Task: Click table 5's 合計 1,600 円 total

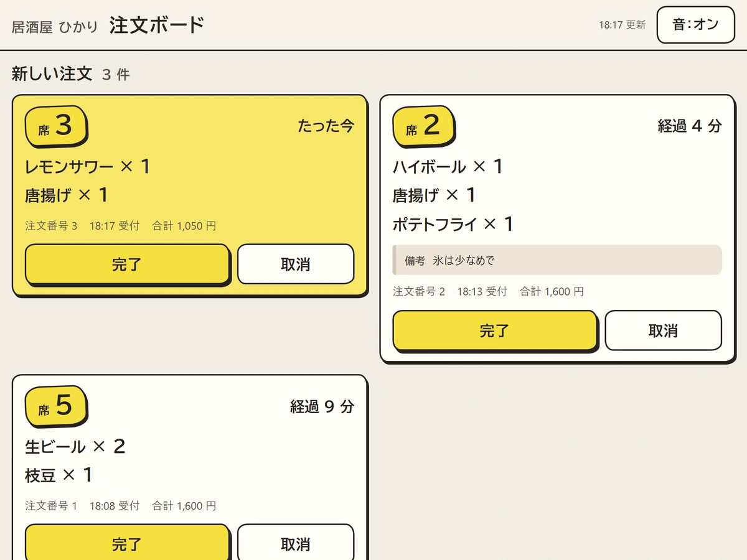Action: (x=184, y=506)
